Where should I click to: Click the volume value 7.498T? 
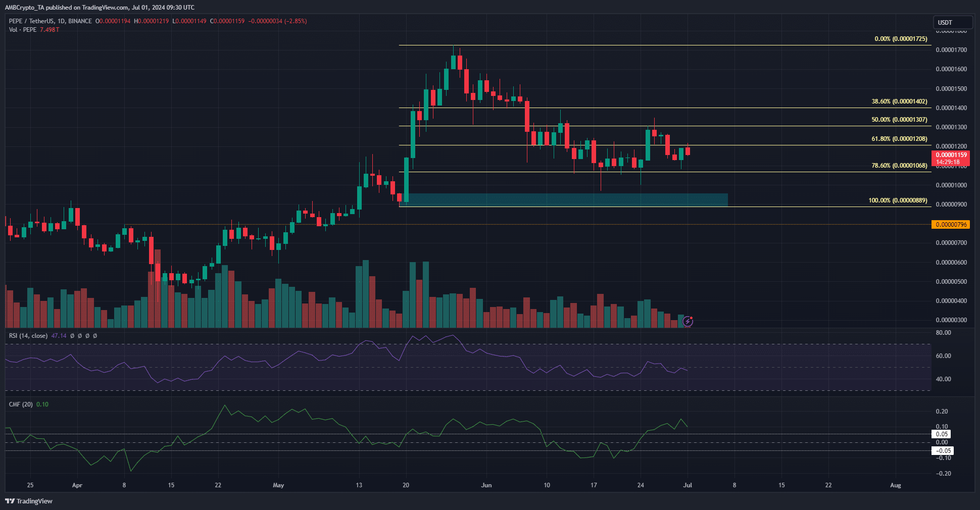point(50,30)
